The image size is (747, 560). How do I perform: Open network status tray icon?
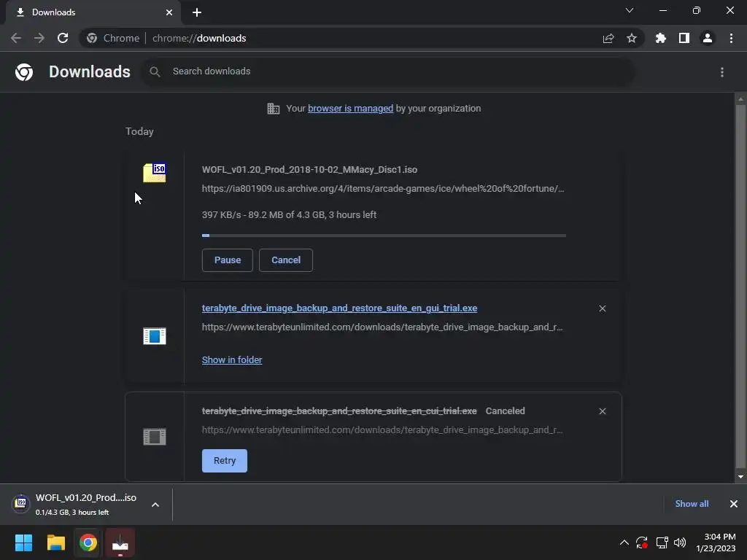662,542
